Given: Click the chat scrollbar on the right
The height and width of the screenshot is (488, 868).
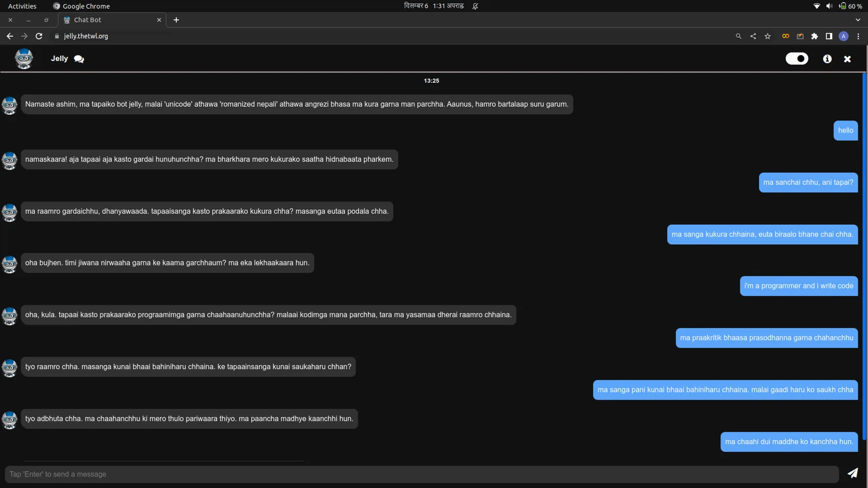Looking at the screenshot, I should [864, 256].
